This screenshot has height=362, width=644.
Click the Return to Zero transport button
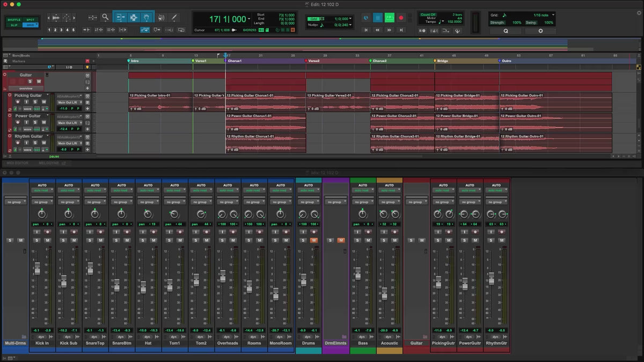point(366,31)
